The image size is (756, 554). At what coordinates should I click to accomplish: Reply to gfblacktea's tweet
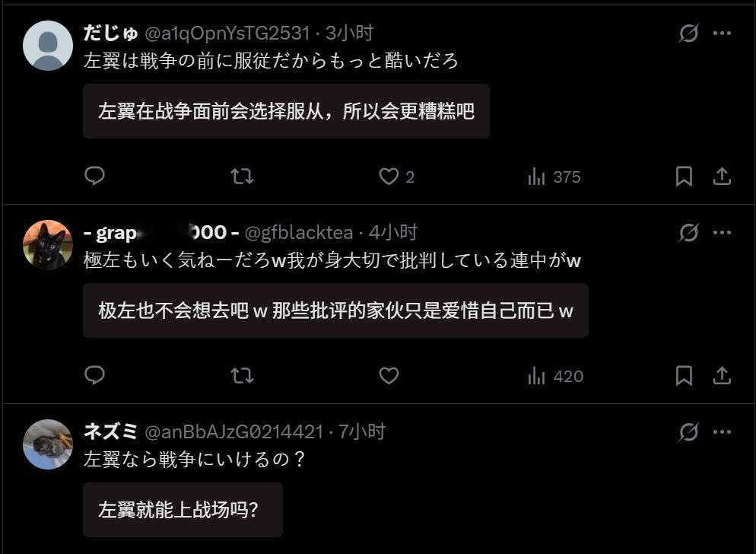click(94, 375)
